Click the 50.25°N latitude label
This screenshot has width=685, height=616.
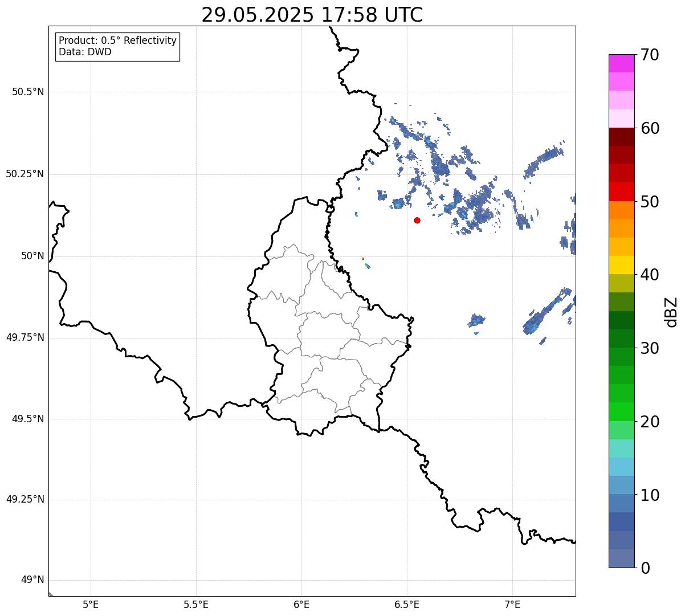(25, 174)
